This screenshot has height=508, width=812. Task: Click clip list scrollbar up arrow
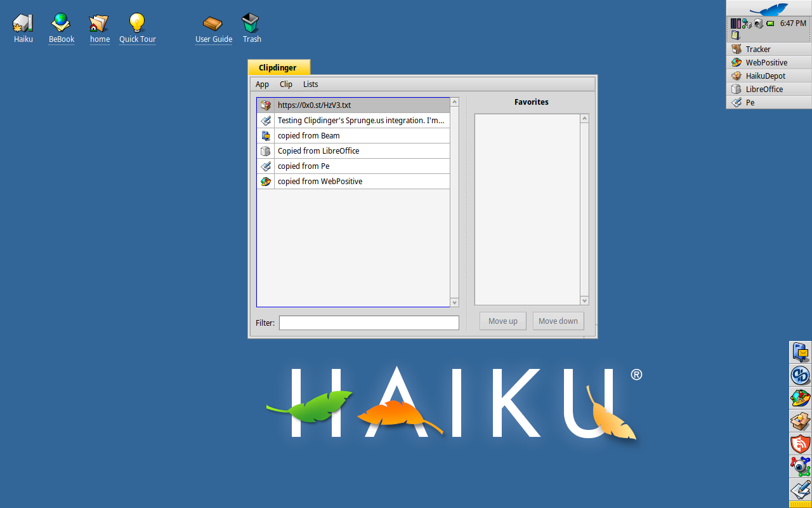click(x=454, y=102)
